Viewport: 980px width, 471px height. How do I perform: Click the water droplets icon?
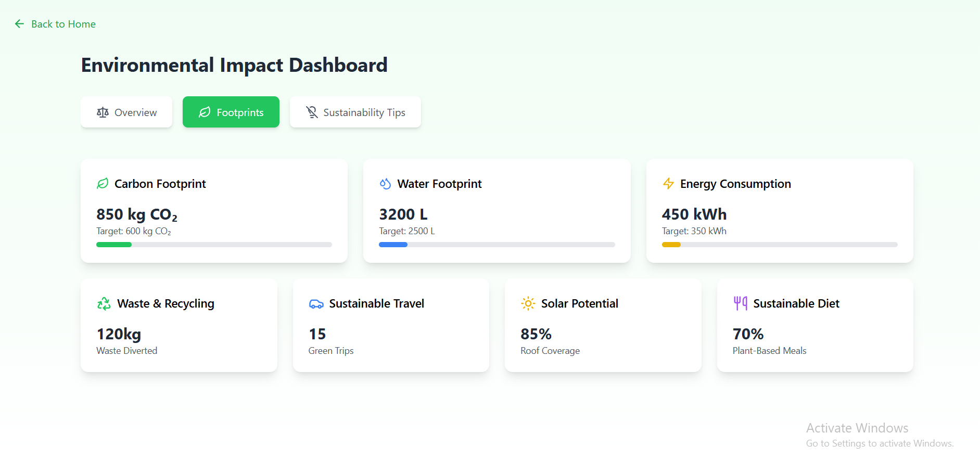click(385, 184)
